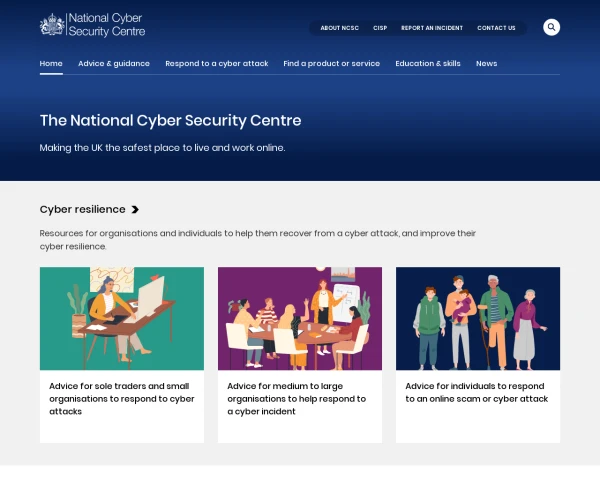The height and width of the screenshot is (480, 600).
Task: Select Respond to a cyber attack
Action: coord(217,63)
